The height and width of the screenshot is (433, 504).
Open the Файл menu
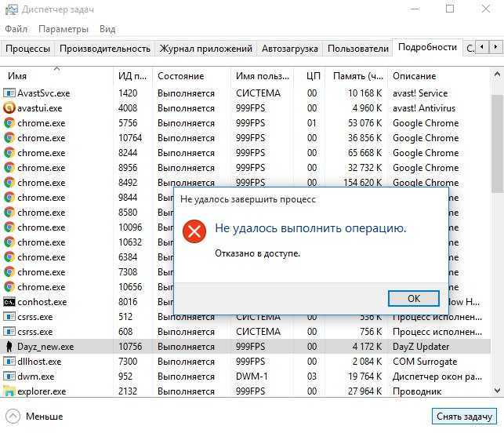click(x=16, y=29)
